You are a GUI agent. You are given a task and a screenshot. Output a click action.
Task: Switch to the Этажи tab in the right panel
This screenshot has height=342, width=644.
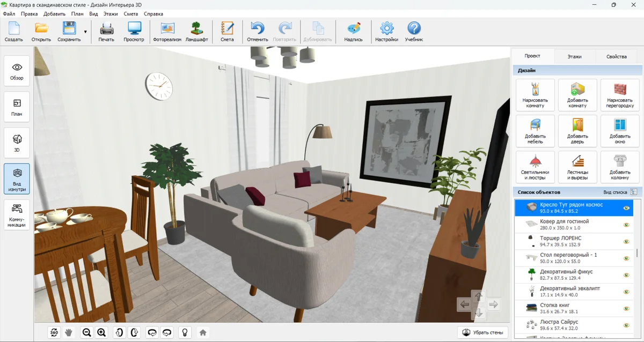pyautogui.click(x=574, y=56)
